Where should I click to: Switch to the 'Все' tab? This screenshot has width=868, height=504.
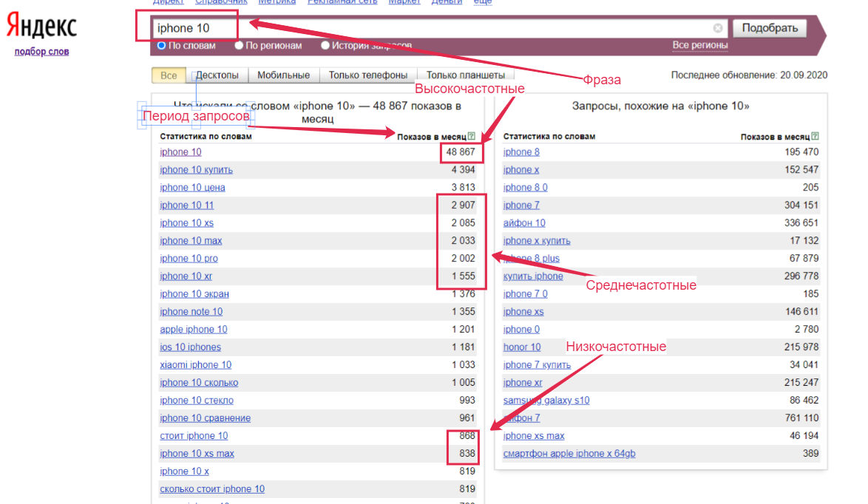pyautogui.click(x=169, y=75)
